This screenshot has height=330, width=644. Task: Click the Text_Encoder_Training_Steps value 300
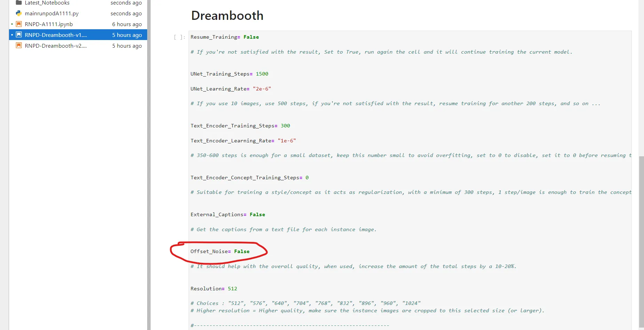click(285, 126)
